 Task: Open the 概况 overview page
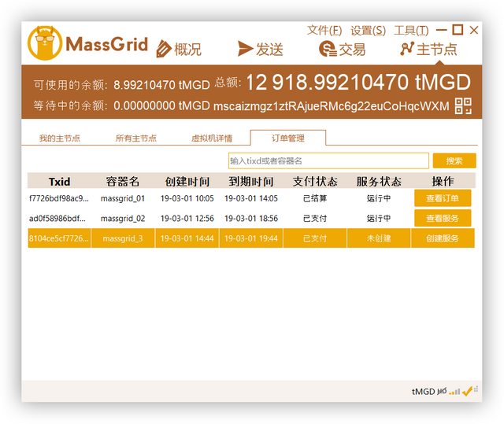click(x=179, y=49)
